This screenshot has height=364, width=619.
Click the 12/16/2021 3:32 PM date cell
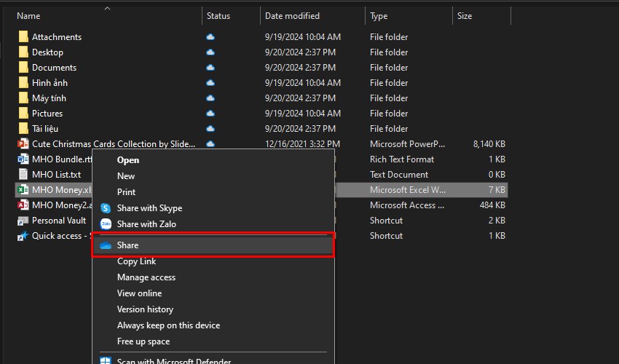302,143
